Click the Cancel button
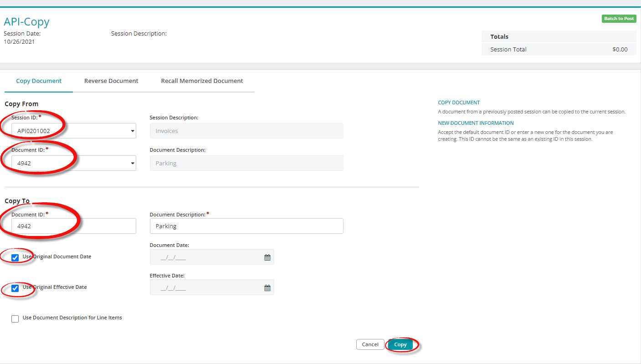 click(x=370, y=344)
